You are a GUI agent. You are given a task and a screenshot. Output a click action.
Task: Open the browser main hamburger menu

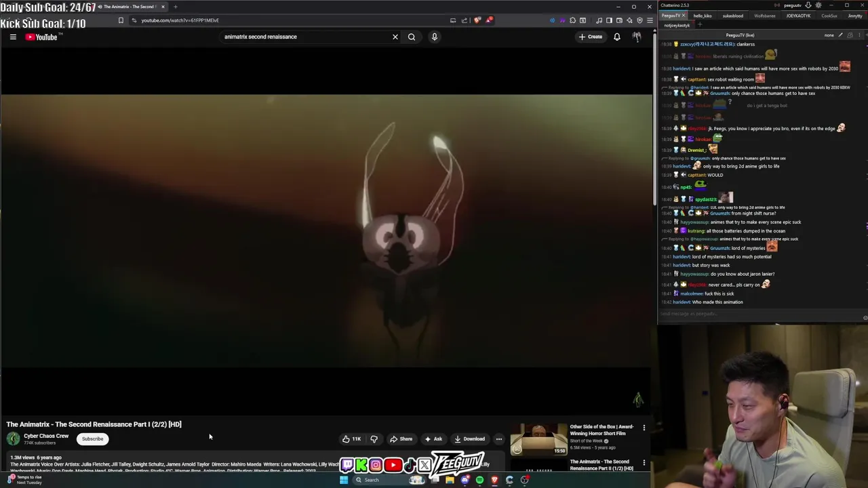(x=650, y=20)
